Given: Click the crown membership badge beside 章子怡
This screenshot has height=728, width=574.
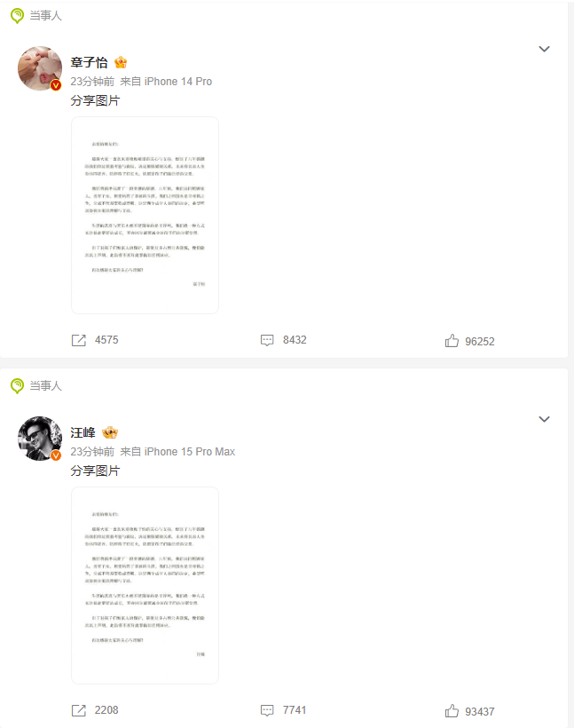Looking at the screenshot, I should pyautogui.click(x=121, y=62).
